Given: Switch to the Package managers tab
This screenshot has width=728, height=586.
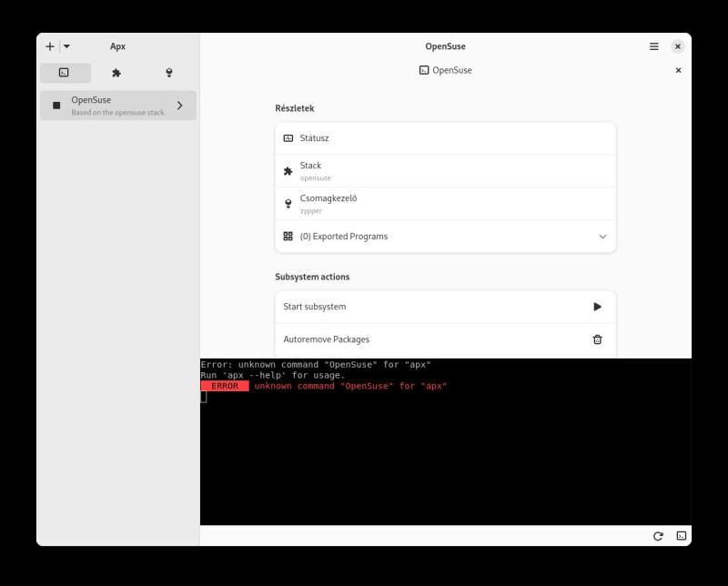Looking at the screenshot, I should pyautogui.click(x=169, y=73).
